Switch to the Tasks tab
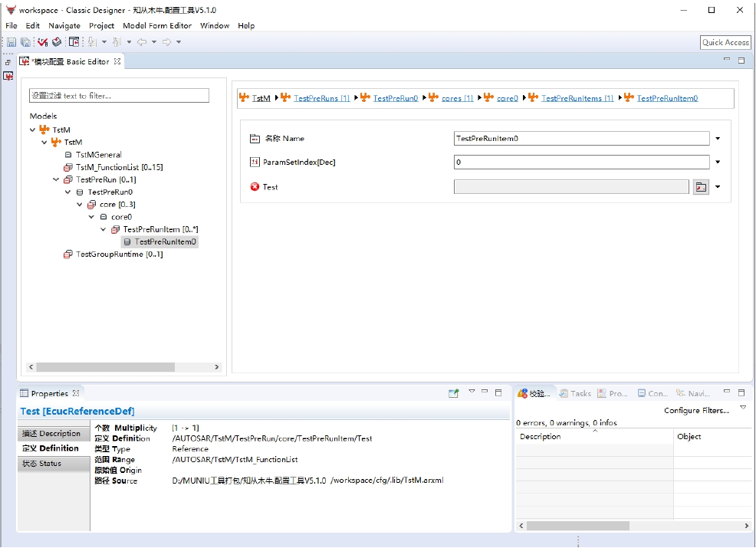Screen dimensions: 756x548 575,393
